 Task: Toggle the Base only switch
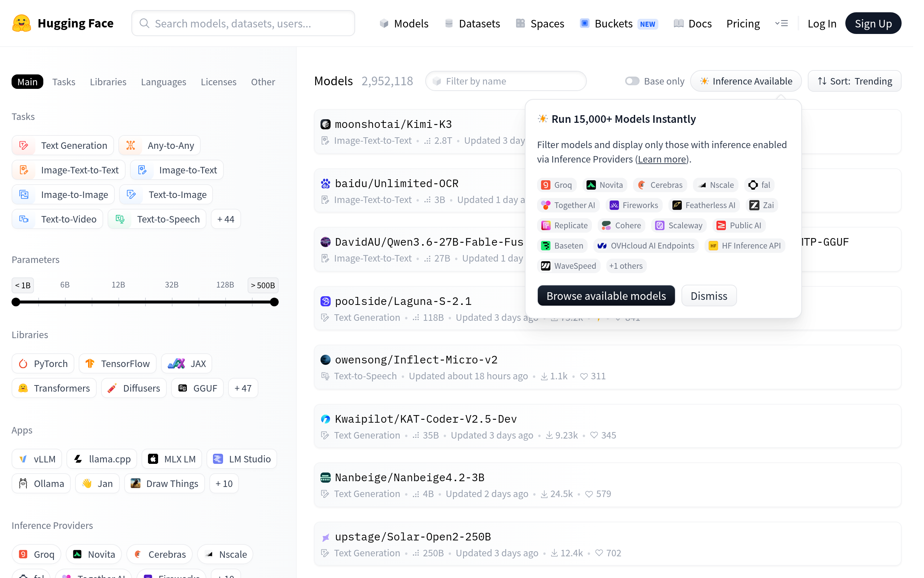click(632, 81)
